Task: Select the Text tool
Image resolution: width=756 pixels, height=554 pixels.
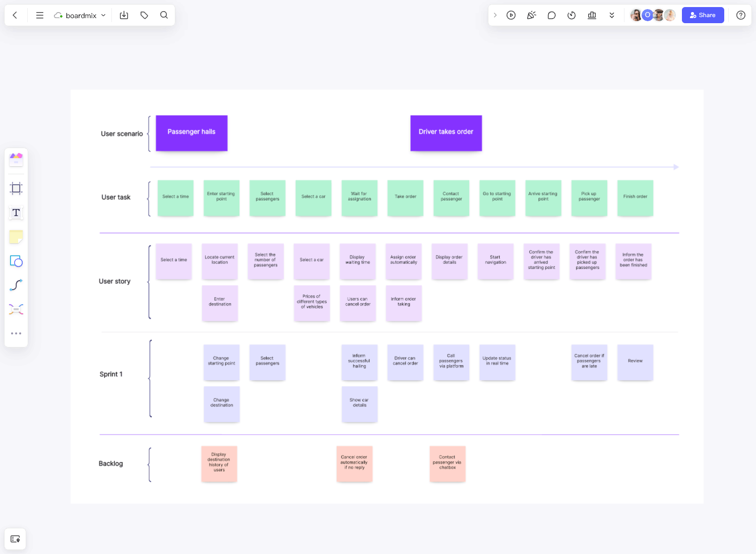Action: [16, 213]
